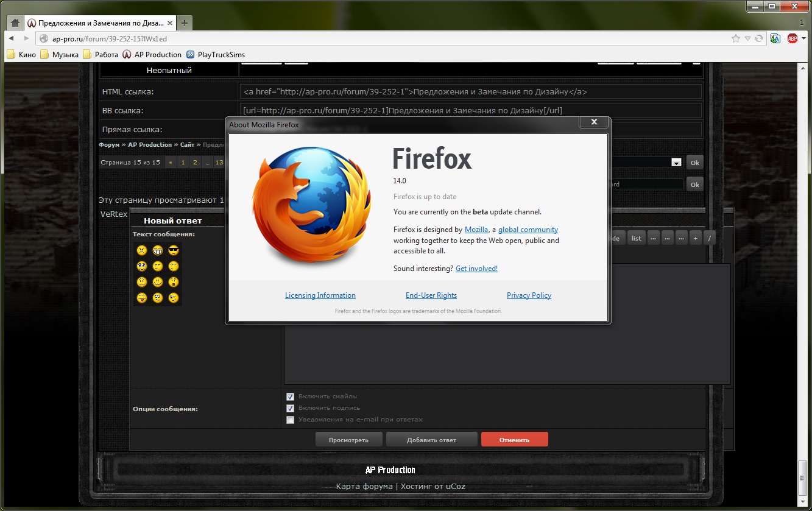The width and height of the screenshot is (812, 511).
Task: Click the / editor button
Action: click(710, 238)
